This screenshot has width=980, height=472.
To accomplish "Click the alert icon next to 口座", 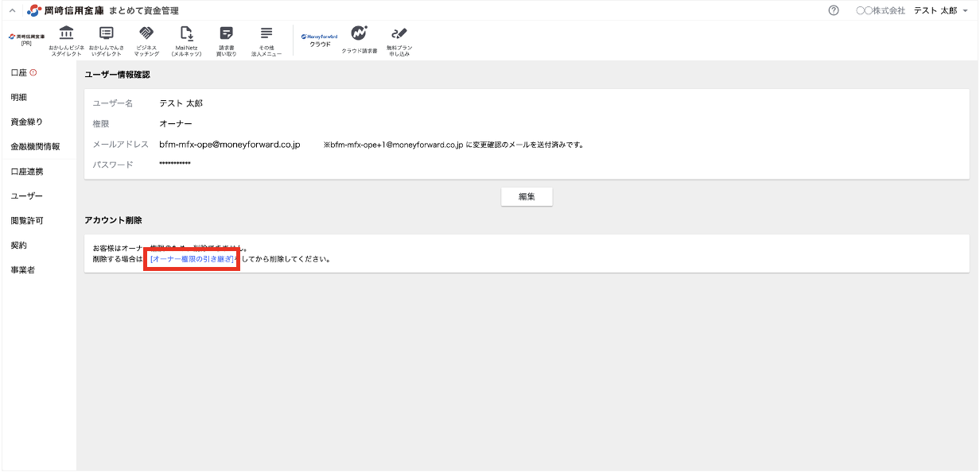I will (x=33, y=72).
